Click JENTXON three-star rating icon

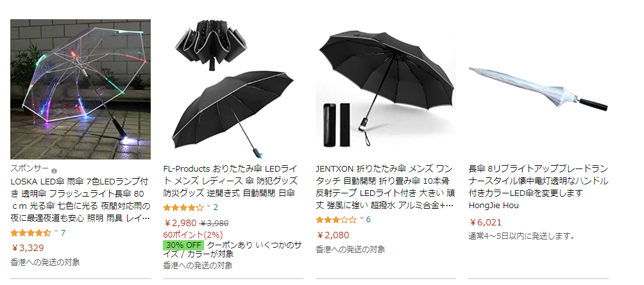pyautogui.click(x=336, y=220)
